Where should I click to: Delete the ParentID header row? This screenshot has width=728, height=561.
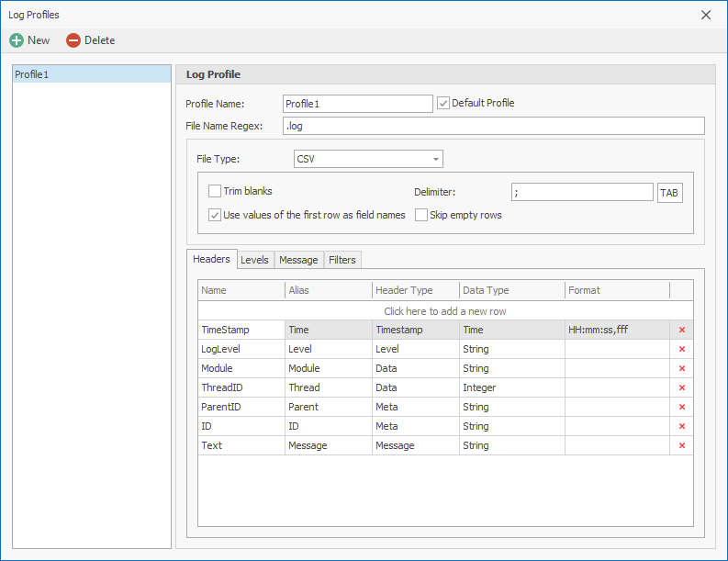pyautogui.click(x=681, y=407)
